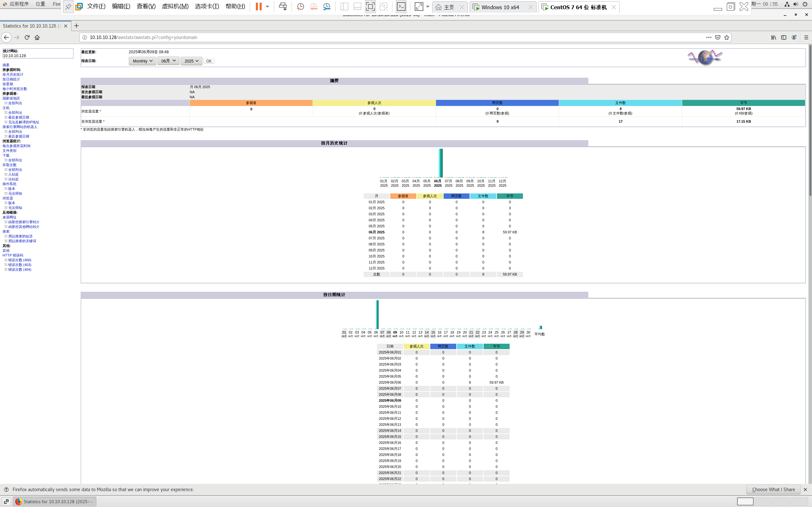Open the VMware console view icon

401,7
